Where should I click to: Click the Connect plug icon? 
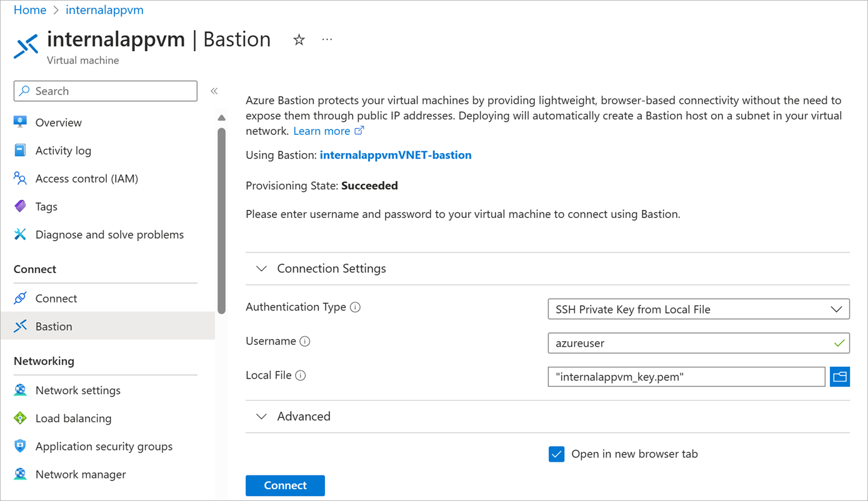(20, 298)
